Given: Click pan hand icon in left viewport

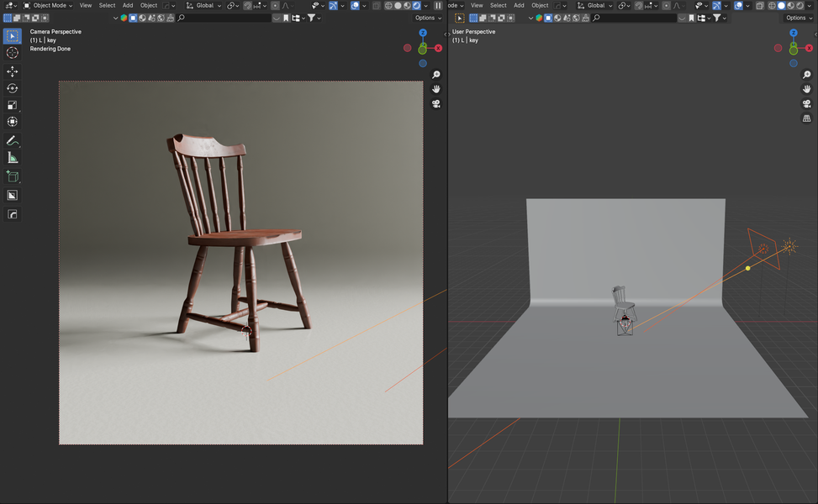Looking at the screenshot, I should click(x=436, y=89).
